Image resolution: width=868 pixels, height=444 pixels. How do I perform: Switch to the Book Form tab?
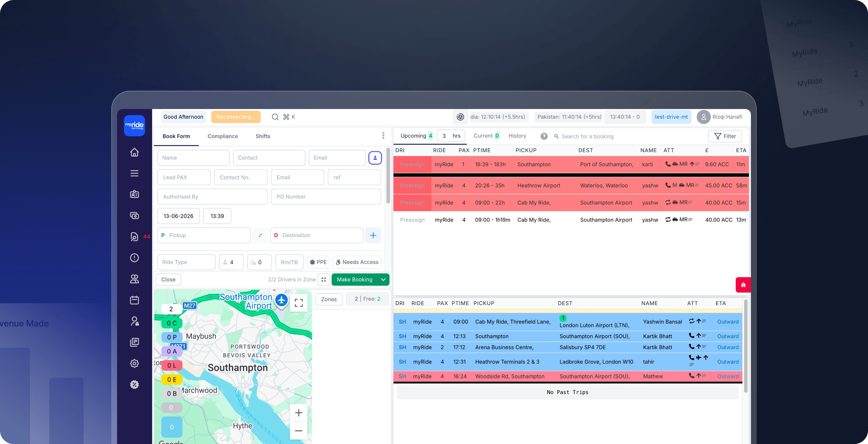[176, 136]
